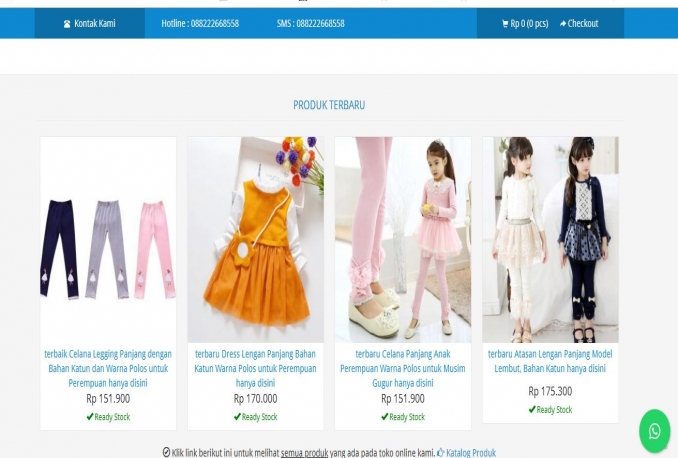Viewport: 678px width, 458px height.
Task: View the cart total Rp 0 (0 pcs)
Action: point(530,24)
